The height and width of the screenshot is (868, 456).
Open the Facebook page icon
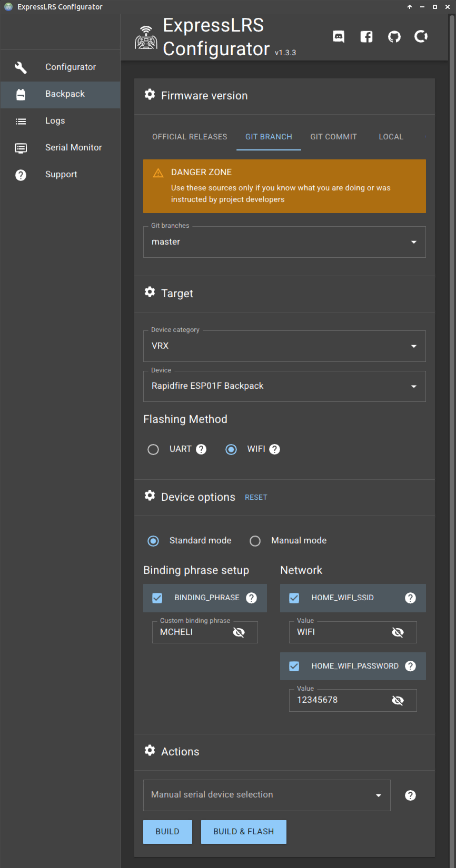pyautogui.click(x=366, y=36)
